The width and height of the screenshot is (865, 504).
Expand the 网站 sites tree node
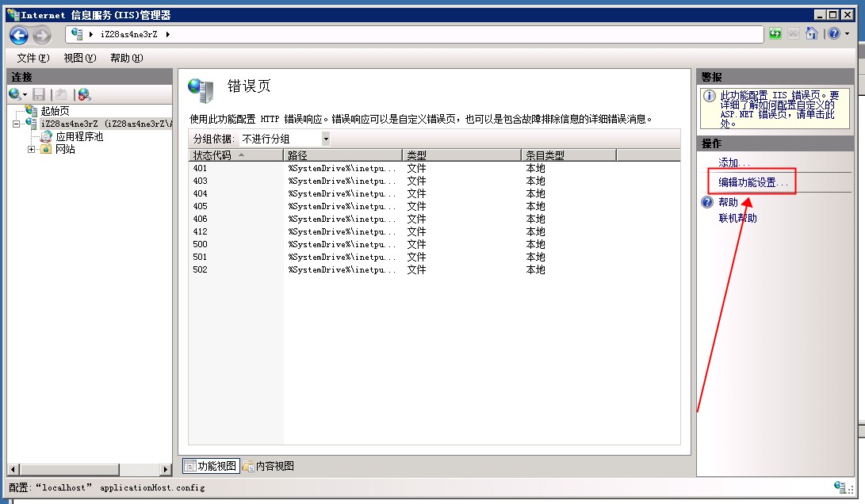(x=32, y=149)
